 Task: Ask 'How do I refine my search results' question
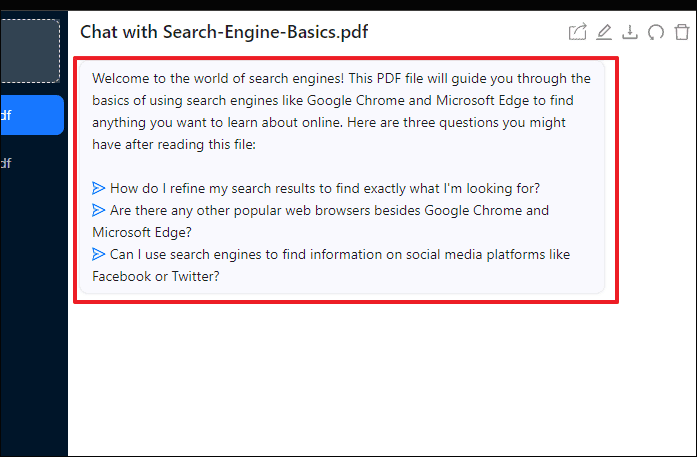(326, 188)
